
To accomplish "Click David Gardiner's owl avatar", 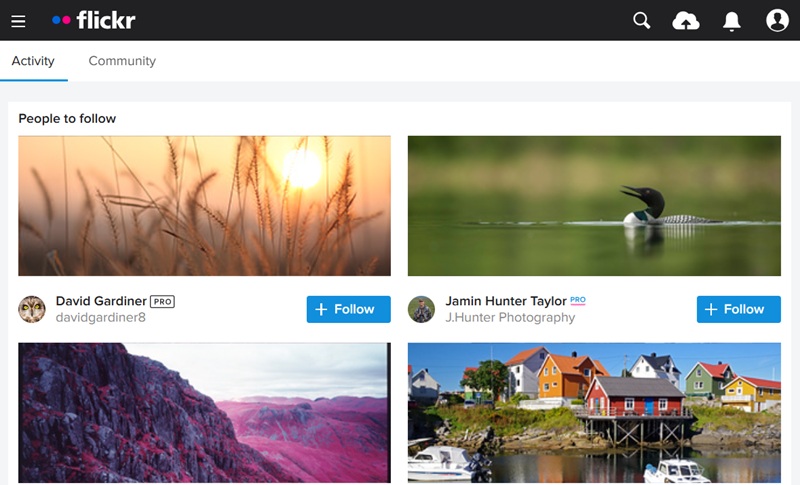I will click(x=32, y=309).
